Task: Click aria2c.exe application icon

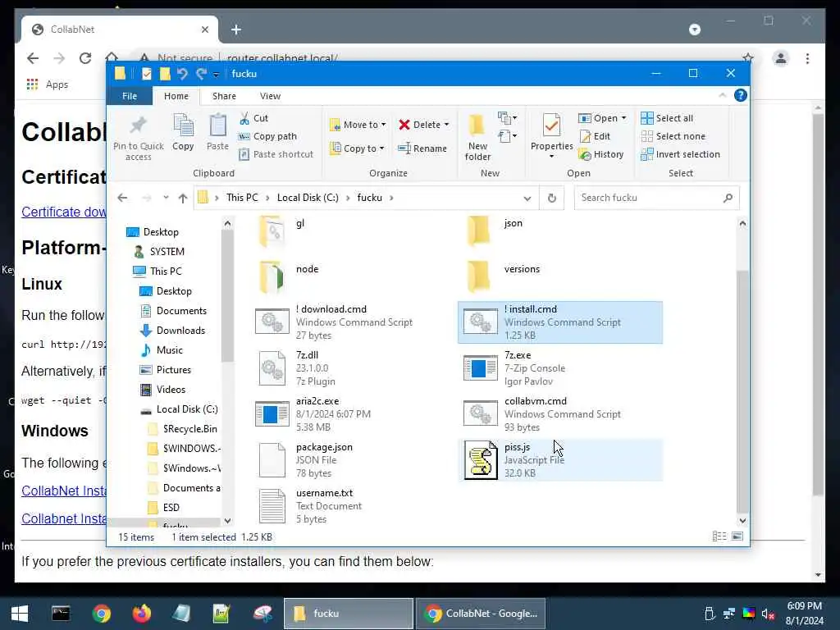Action: click(x=272, y=414)
